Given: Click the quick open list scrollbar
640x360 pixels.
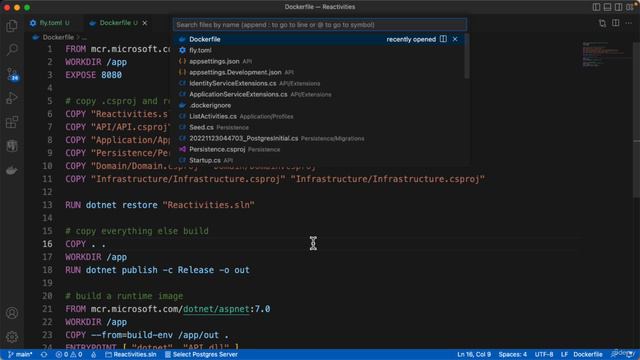Looking at the screenshot, I should coord(467,56).
